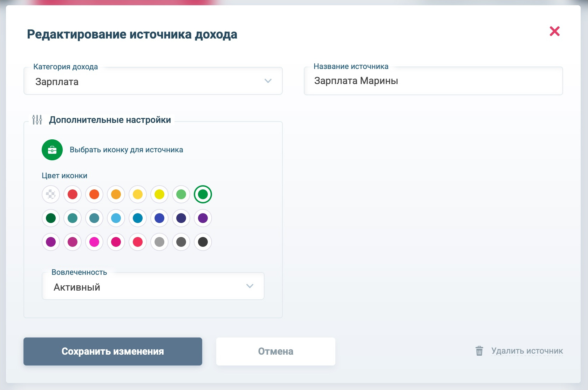Pick the deep orange color swatch
The height and width of the screenshot is (390, 588).
pyautogui.click(x=94, y=194)
